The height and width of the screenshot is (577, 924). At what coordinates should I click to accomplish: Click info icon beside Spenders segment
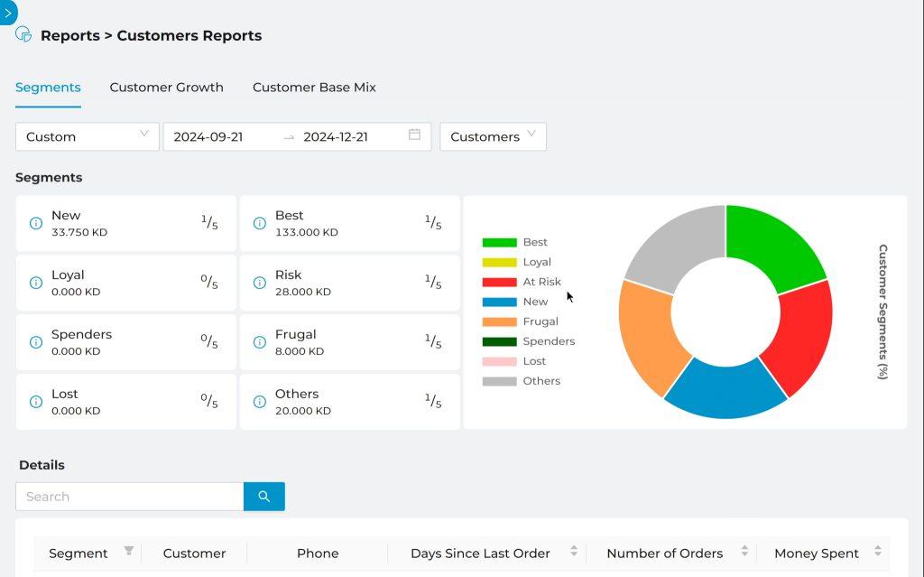click(36, 342)
